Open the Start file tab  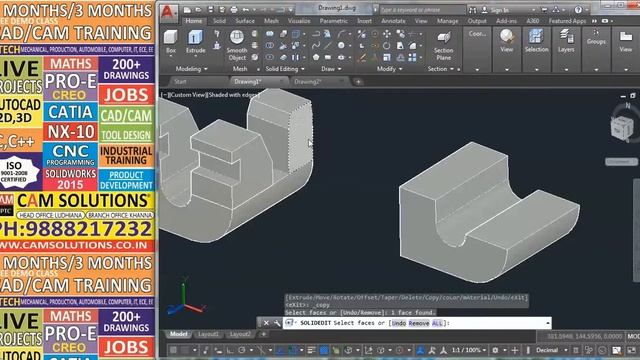point(180,82)
